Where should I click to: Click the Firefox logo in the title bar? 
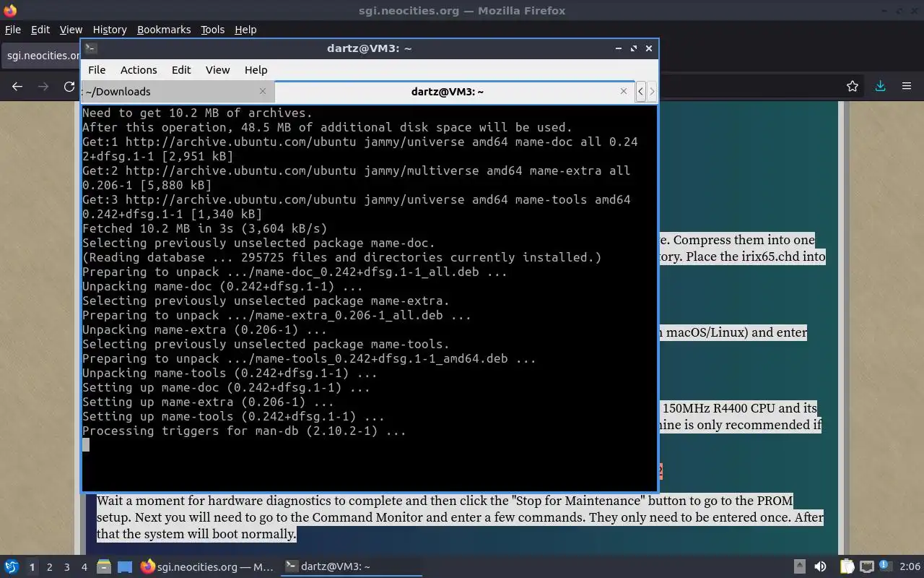pyautogui.click(x=10, y=10)
